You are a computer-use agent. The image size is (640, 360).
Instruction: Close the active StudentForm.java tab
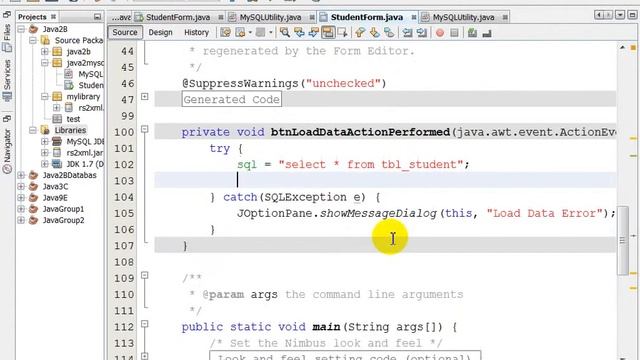pyautogui.click(x=413, y=17)
